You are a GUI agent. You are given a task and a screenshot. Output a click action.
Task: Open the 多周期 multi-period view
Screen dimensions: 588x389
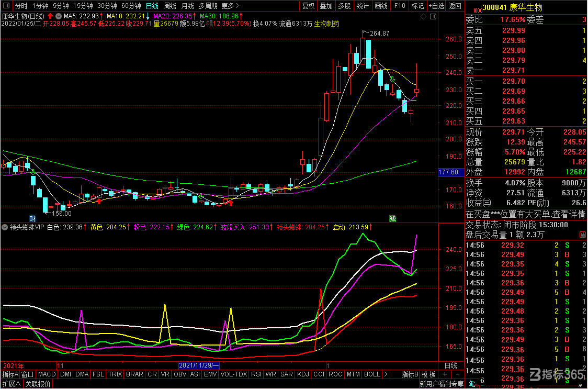[x=208, y=6]
